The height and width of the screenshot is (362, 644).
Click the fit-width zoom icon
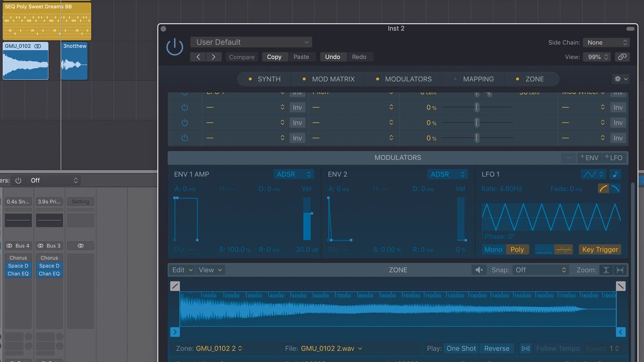[x=621, y=270]
